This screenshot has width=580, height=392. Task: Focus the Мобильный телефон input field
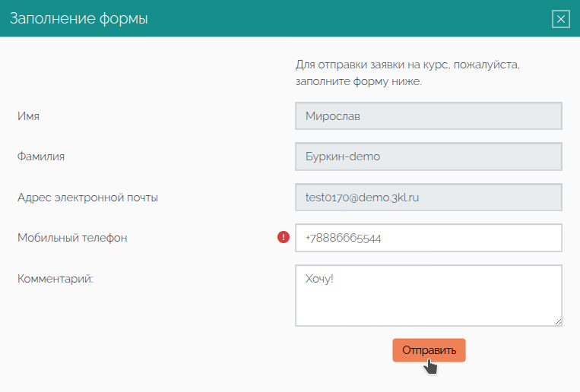(428, 238)
